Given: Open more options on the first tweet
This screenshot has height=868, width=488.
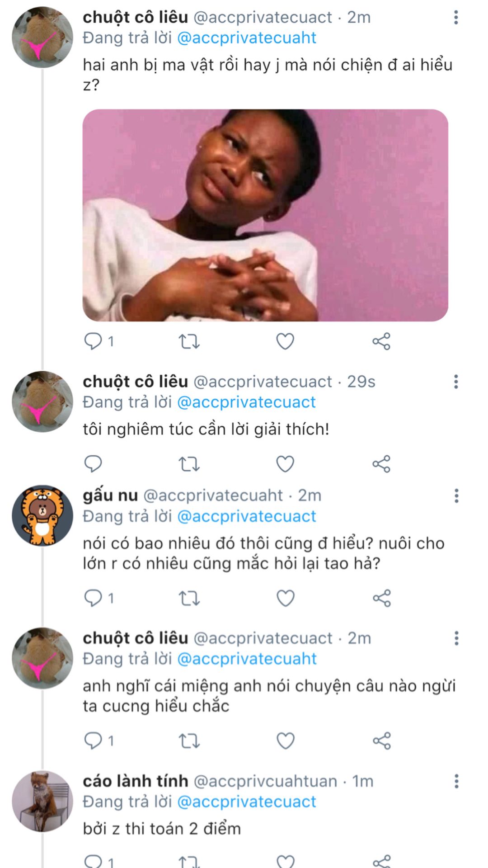Looking at the screenshot, I should tap(456, 18).
